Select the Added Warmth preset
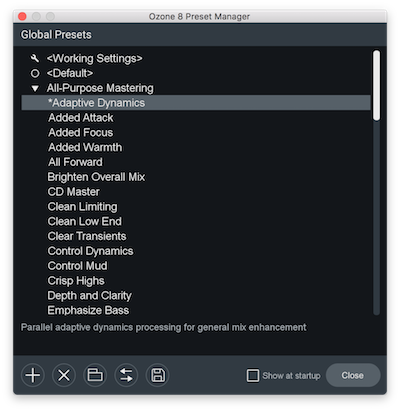This screenshot has height=411, width=400. (85, 147)
